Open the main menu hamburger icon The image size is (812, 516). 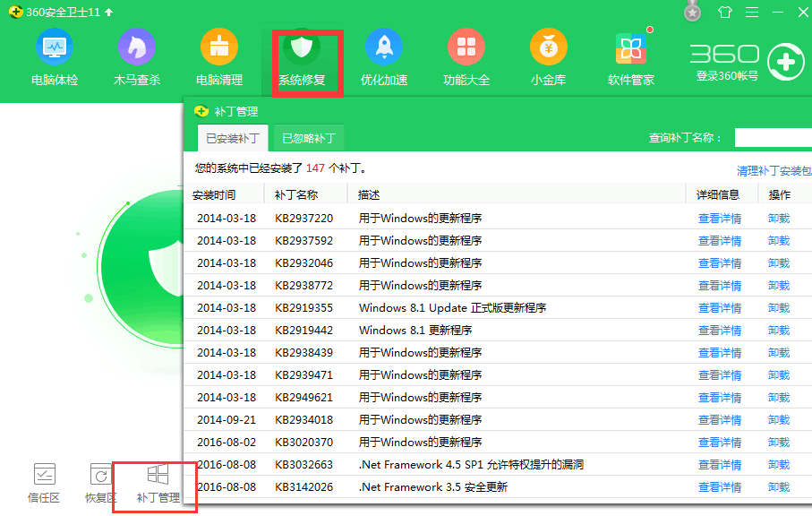click(x=752, y=12)
